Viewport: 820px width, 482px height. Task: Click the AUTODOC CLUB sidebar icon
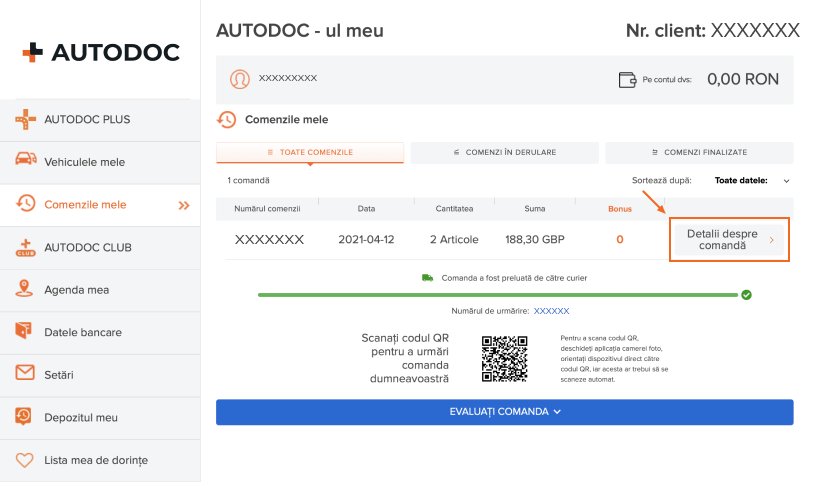25,247
